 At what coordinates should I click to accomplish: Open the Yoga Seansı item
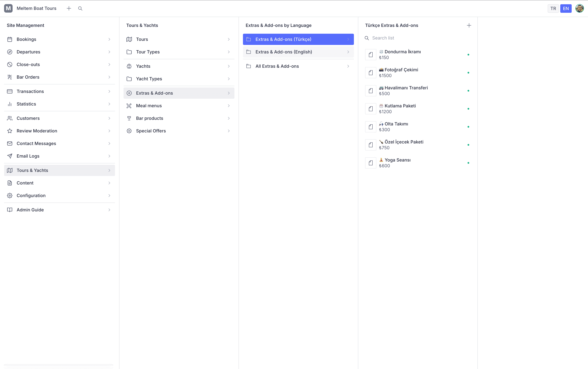tap(418, 163)
